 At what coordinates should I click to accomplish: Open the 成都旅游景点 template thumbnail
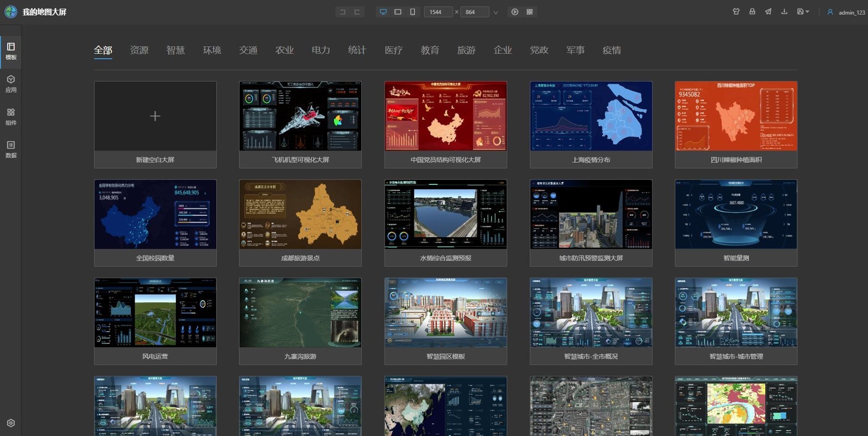(300, 214)
